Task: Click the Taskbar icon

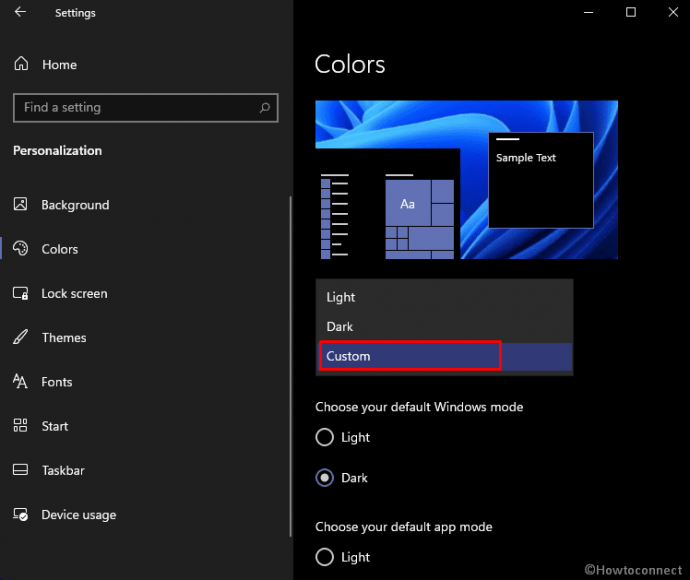Action: (x=20, y=470)
